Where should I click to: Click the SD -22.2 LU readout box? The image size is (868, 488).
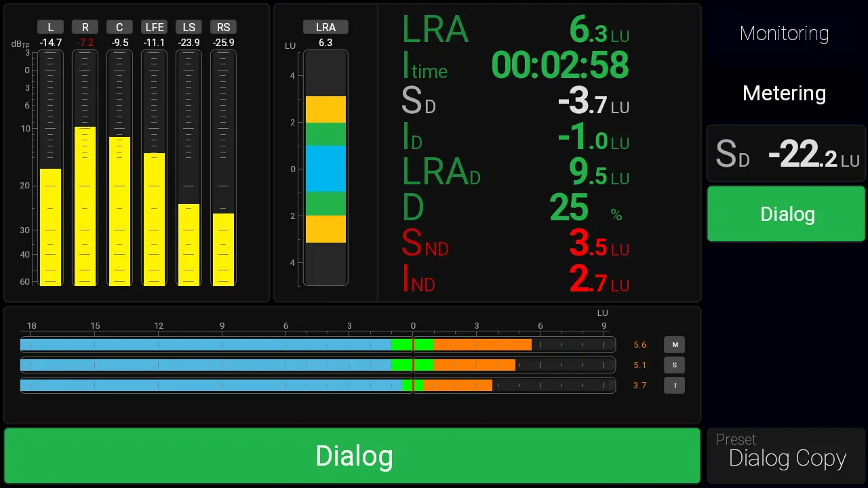coord(786,154)
